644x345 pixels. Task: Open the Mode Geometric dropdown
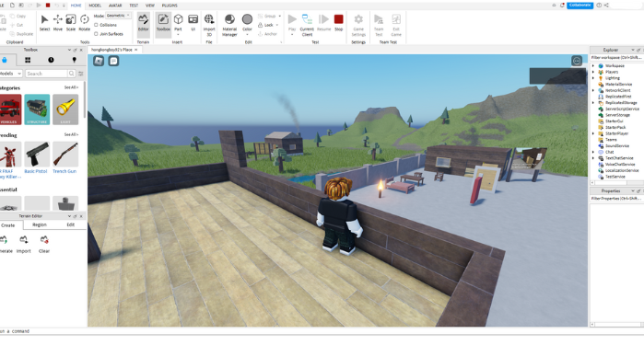(118, 16)
